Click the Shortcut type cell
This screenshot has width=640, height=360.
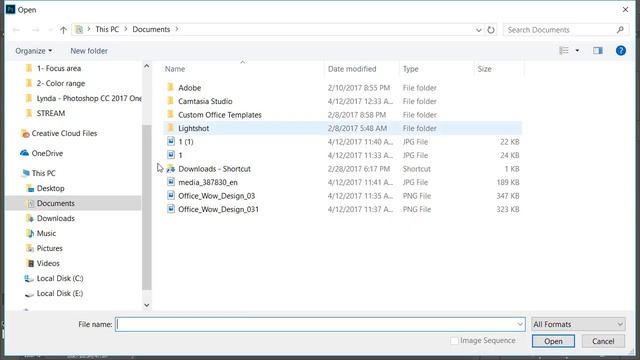coord(416,169)
